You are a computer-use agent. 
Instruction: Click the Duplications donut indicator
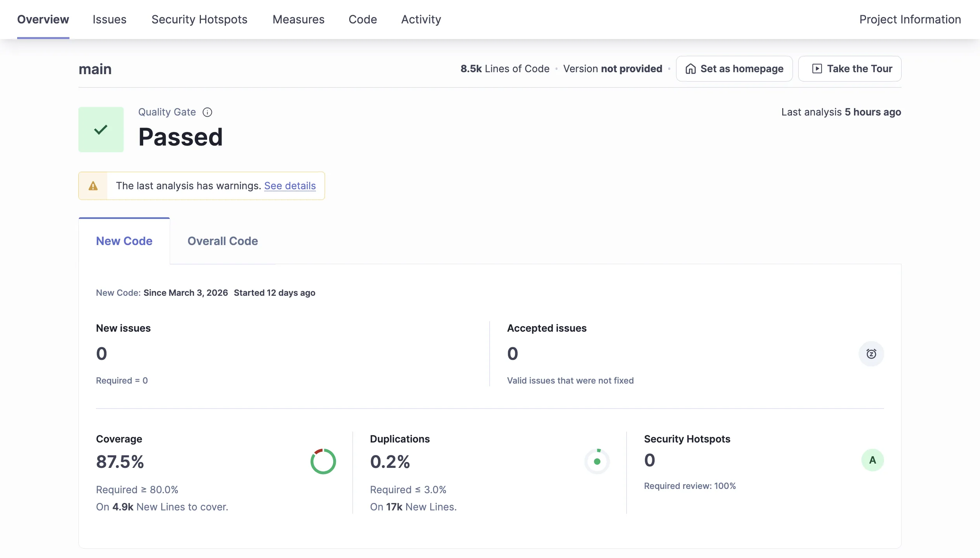point(597,461)
